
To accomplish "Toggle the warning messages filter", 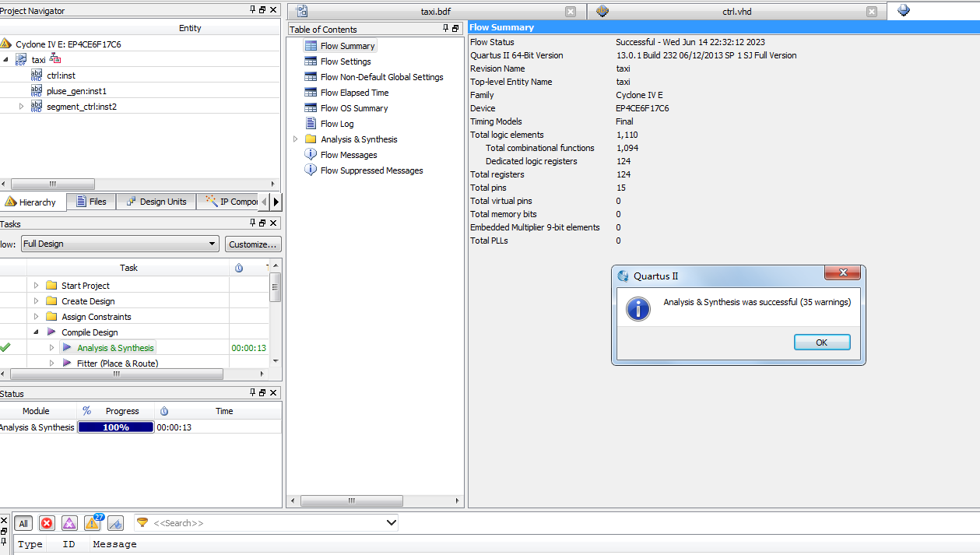I will 93,523.
